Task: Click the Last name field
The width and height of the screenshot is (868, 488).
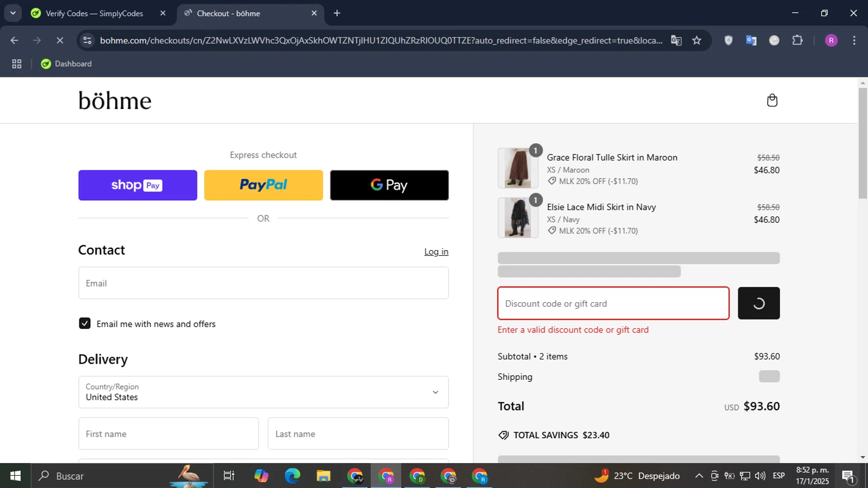Action: [x=358, y=434]
